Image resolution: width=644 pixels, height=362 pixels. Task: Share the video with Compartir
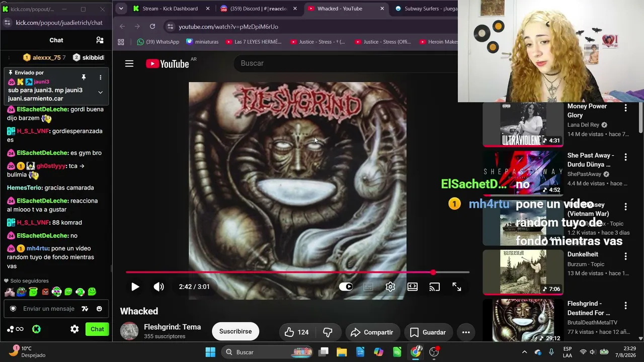(x=372, y=332)
